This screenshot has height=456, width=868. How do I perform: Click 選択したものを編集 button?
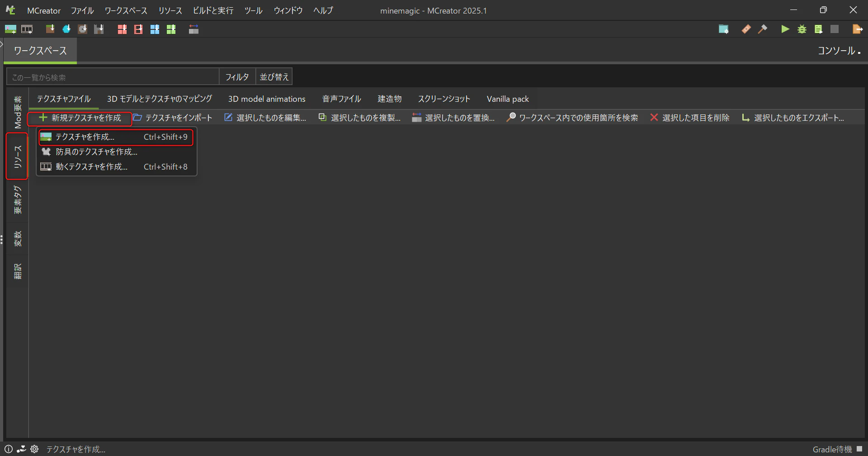tap(265, 118)
